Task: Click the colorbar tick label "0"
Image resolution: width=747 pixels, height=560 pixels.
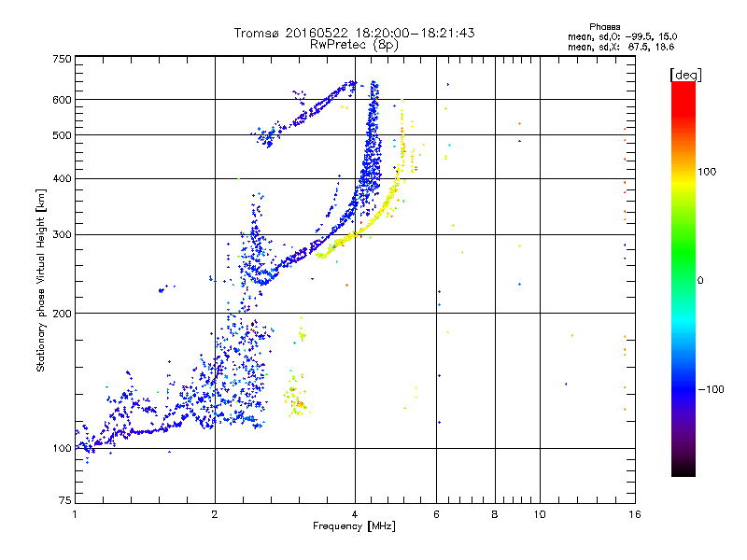Action: (700, 281)
